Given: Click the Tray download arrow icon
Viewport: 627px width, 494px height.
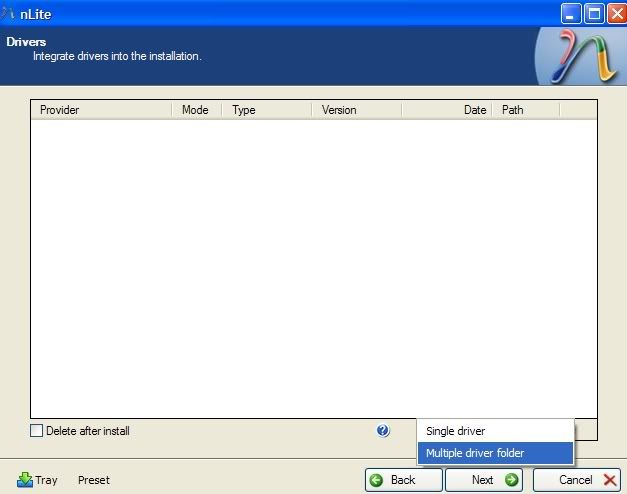Looking at the screenshot, I should pyautogui.click(x=25, y=480).
